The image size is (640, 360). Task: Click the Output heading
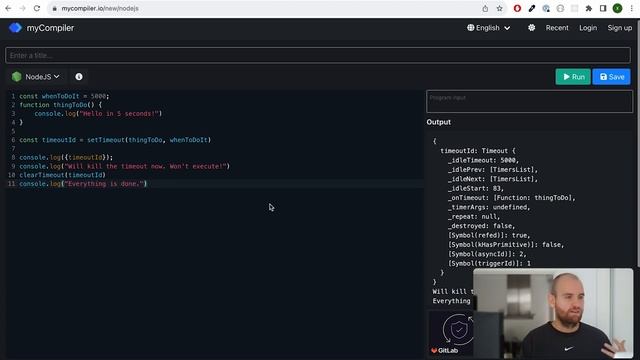(438, 122)
